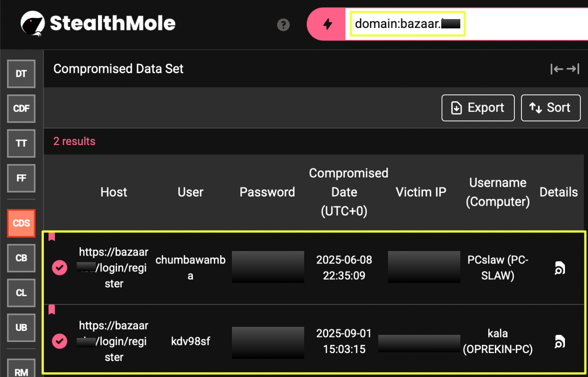Open the Sort options
Screen dimensions: 588x377
click(550, 108)
